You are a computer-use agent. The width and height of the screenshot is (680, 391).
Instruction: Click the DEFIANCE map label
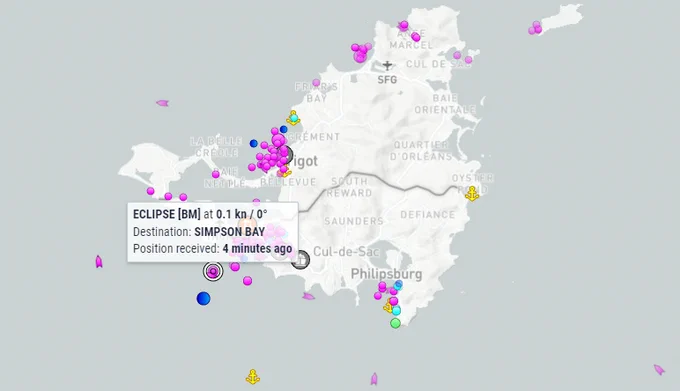pos(428,215)
